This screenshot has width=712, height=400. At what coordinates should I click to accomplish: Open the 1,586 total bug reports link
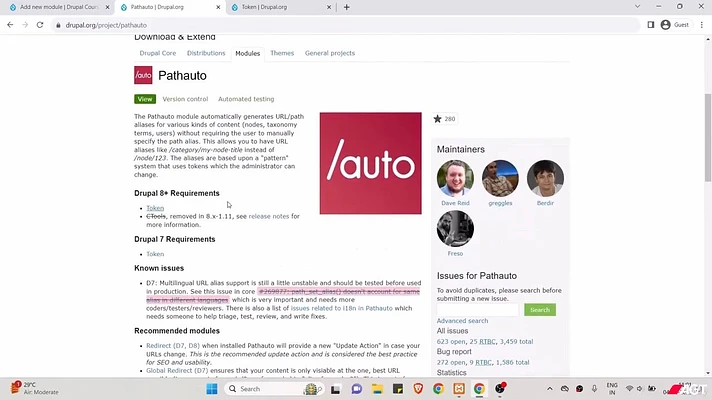point(512,362)
